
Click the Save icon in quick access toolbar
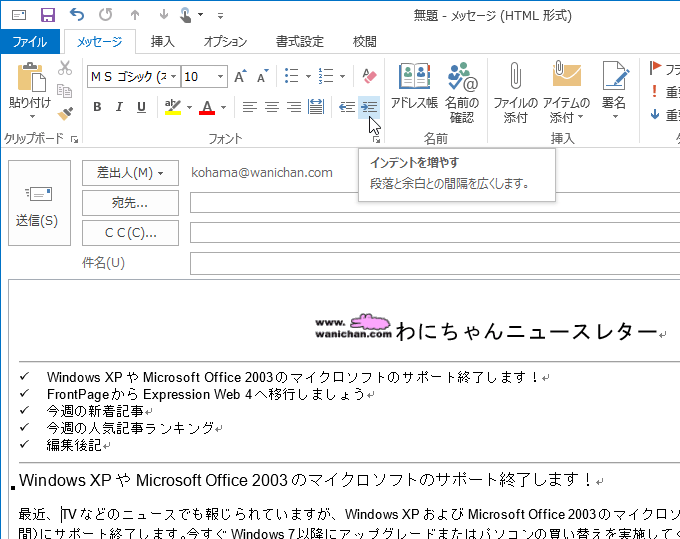[x=48, y=15]
